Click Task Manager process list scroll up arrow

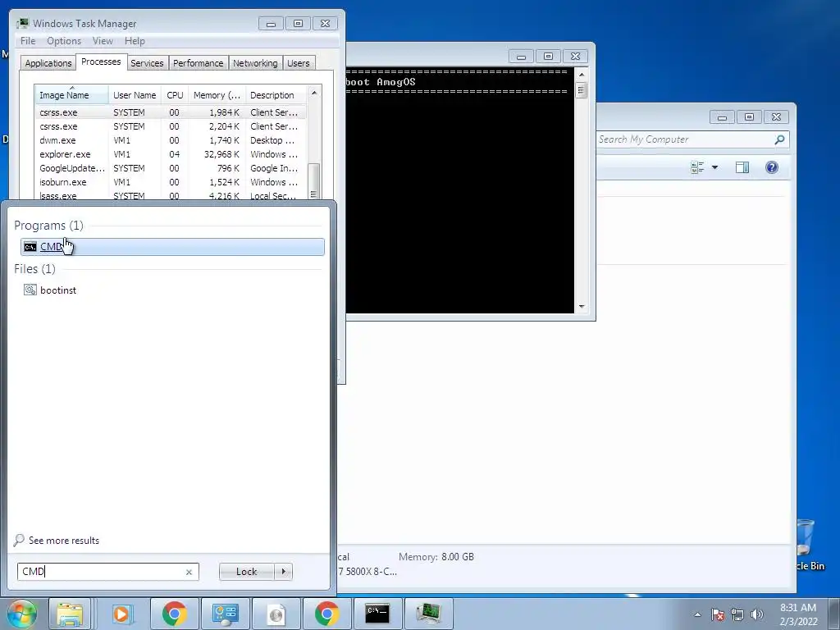point(314,94)
